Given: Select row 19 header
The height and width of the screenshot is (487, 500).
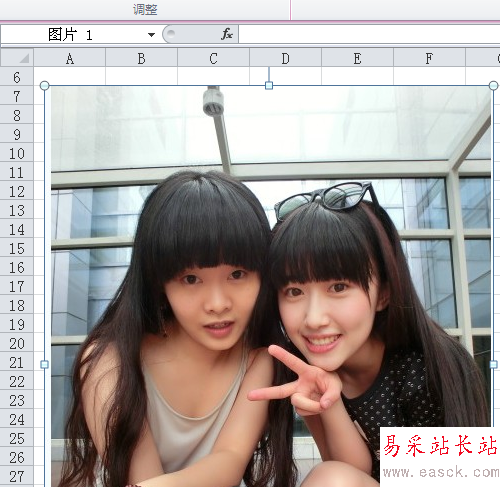Looking at the screenshot, I should click(17, 324).
